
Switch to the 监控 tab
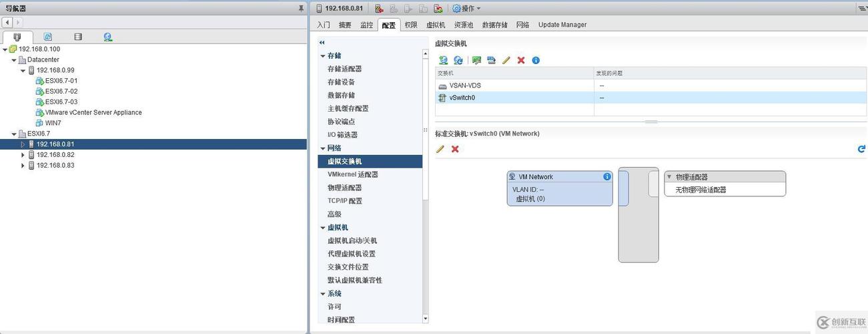tap(367, 25)
